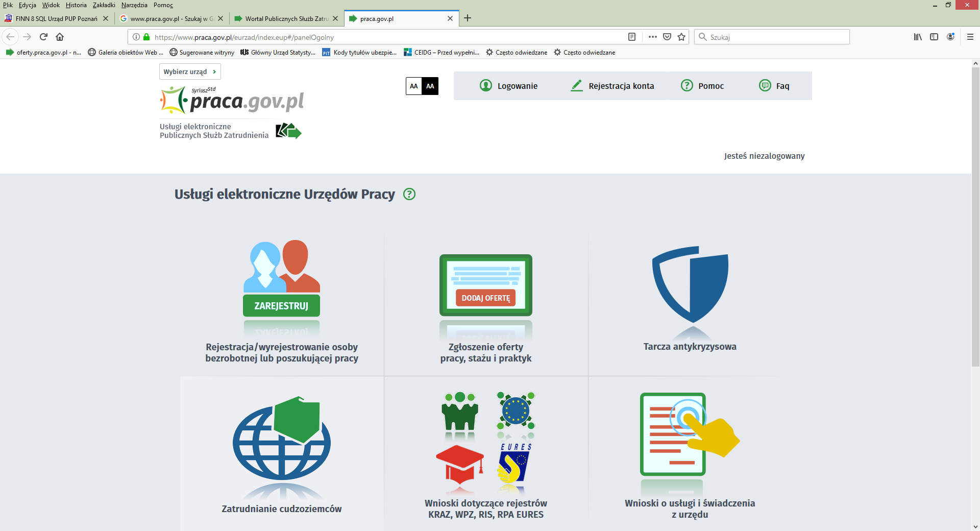Open page actions three-dots menu
The width and height of the screenshot is (980, 531).
point(652,37)
